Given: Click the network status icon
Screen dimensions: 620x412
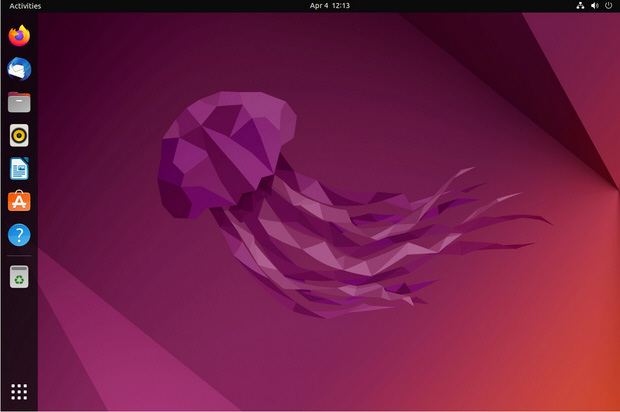Looking at the screenshot, I should coord(580,6).
